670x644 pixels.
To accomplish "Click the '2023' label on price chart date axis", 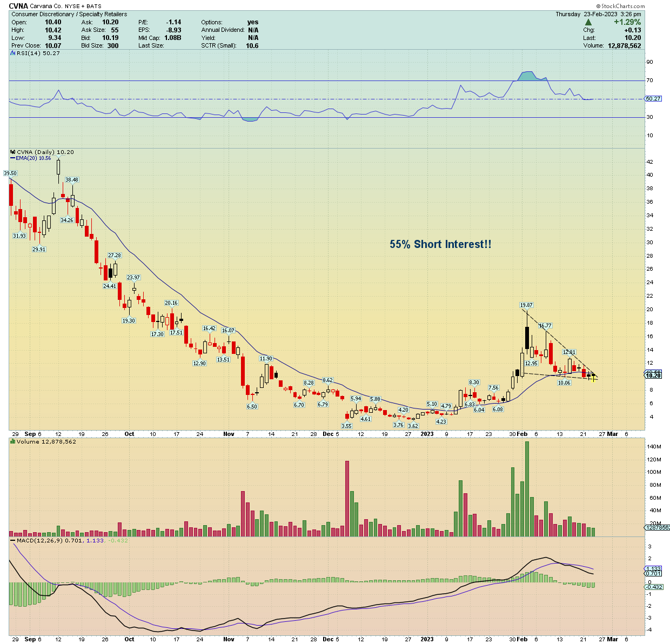I will 427,434.
